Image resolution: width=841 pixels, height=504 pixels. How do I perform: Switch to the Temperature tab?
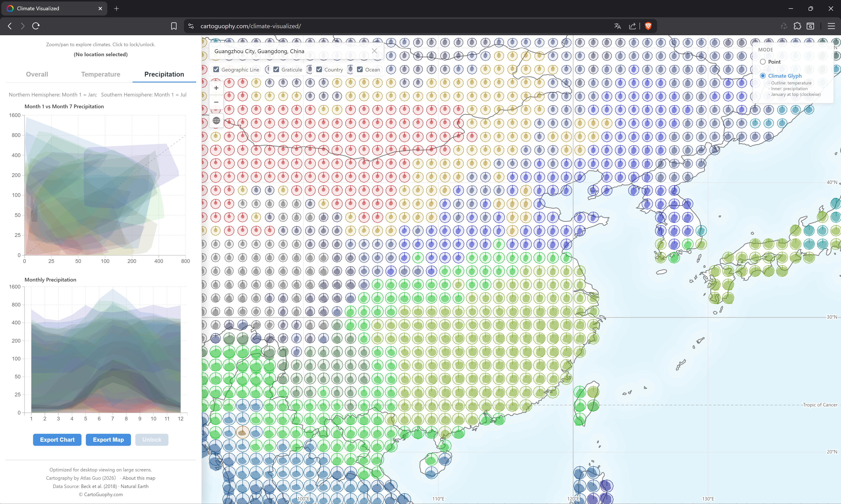point(101,74)
